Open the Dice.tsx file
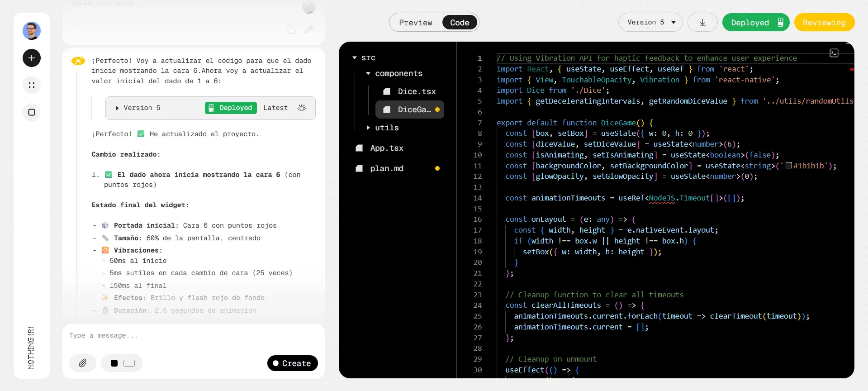 (x=416, y=91)
